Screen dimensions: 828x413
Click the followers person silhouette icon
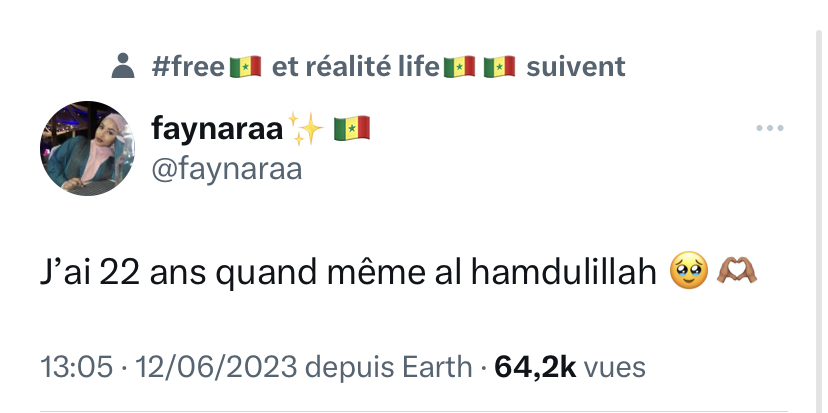pyautogui.click(x=123, y=65)
